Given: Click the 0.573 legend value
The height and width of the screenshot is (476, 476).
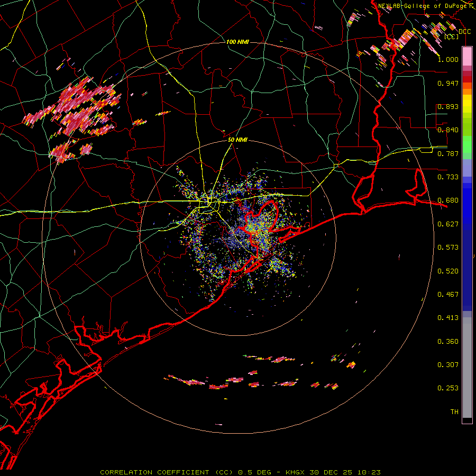Looking at the screenshot, I should coord(448,248).
